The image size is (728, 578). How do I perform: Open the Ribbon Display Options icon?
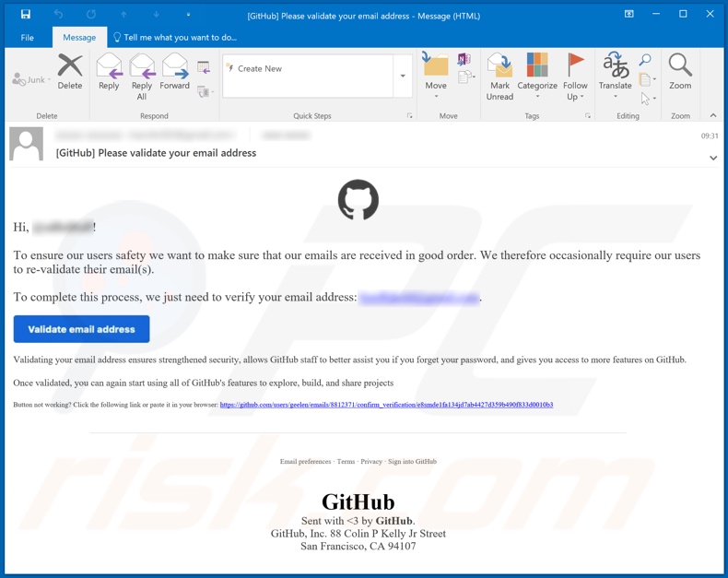(x=628, y=14)
